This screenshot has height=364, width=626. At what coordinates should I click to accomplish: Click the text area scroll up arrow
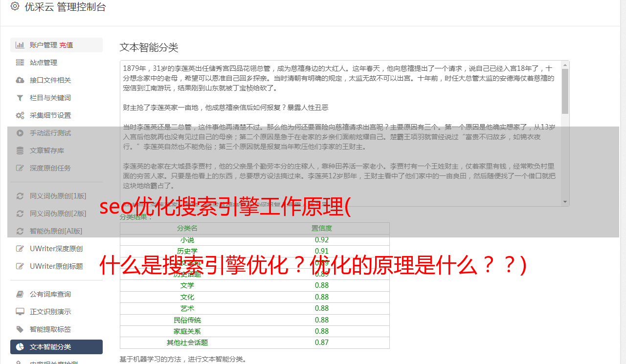click(565, 65)
